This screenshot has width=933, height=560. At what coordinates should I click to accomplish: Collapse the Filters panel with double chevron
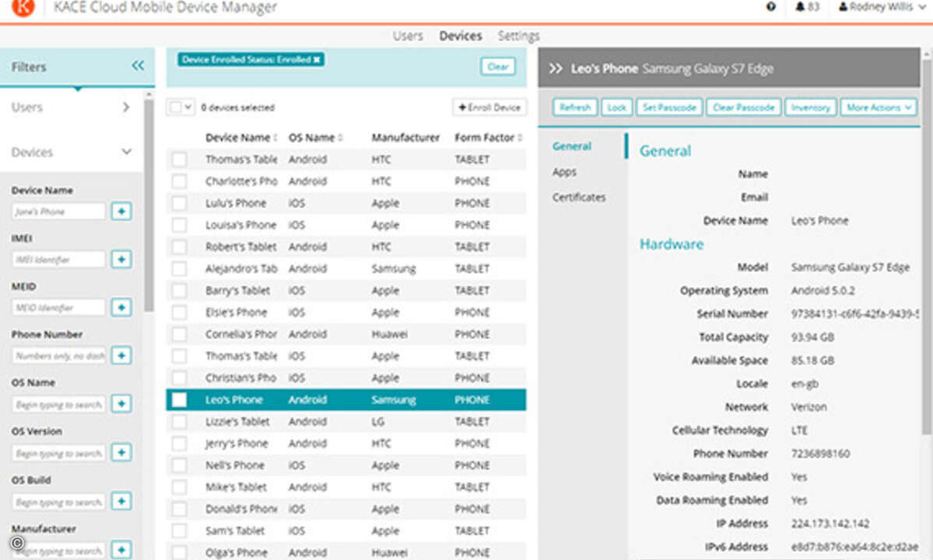[138, 65]
